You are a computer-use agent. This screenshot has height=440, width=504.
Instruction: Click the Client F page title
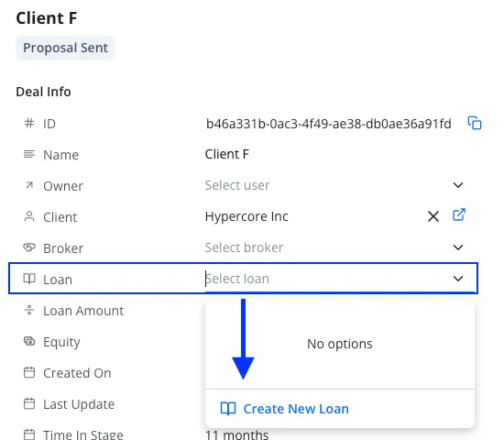click(x=47, y=18)
